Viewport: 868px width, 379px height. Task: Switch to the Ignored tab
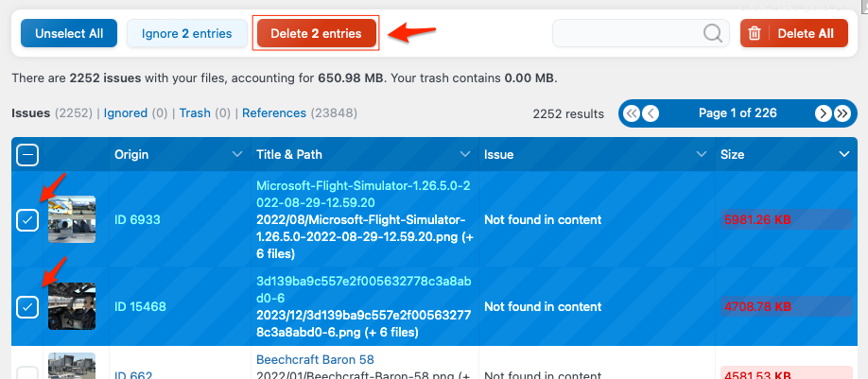pos(125,113)
